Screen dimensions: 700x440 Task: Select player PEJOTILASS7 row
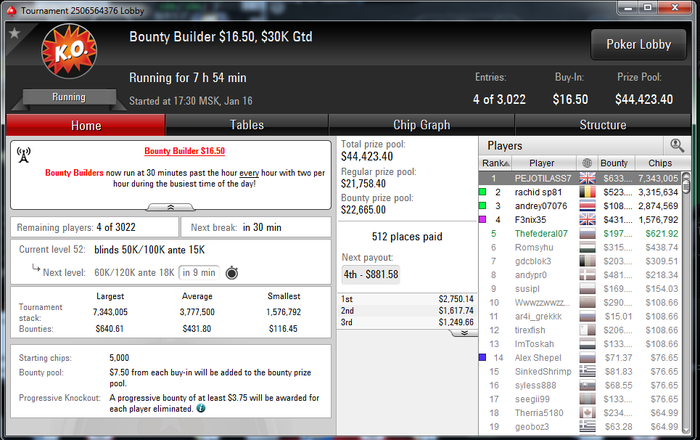point(579,178)
